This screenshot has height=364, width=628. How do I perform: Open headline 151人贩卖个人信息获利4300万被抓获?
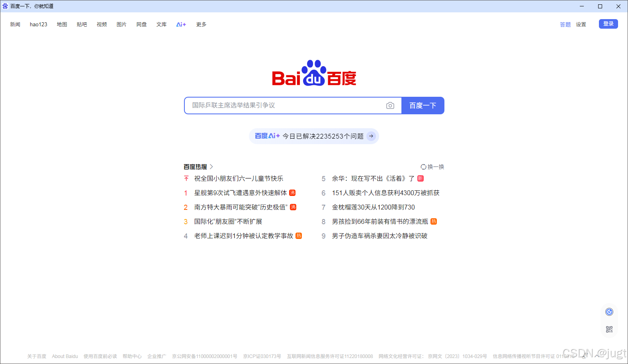click(386, 193)
